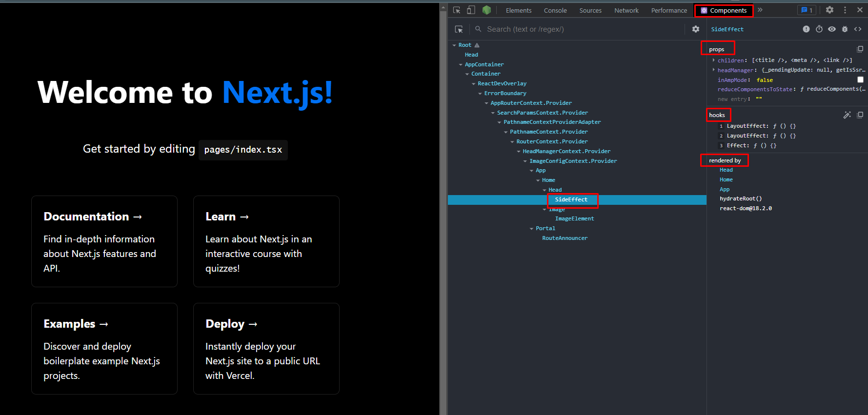This screenshot has height=415, width=868.
Task: Open the issues counter badge
Action: pos(807,10)
